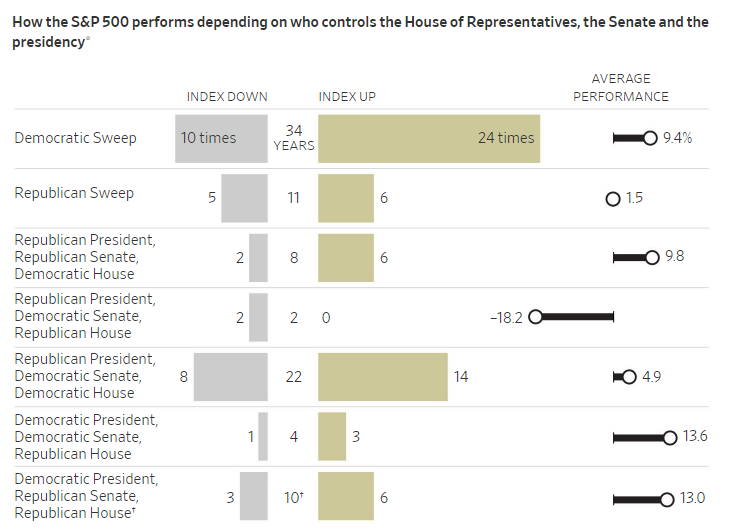
Task: Click the circle marker next to 13.6
Action: tap(669, 436)
